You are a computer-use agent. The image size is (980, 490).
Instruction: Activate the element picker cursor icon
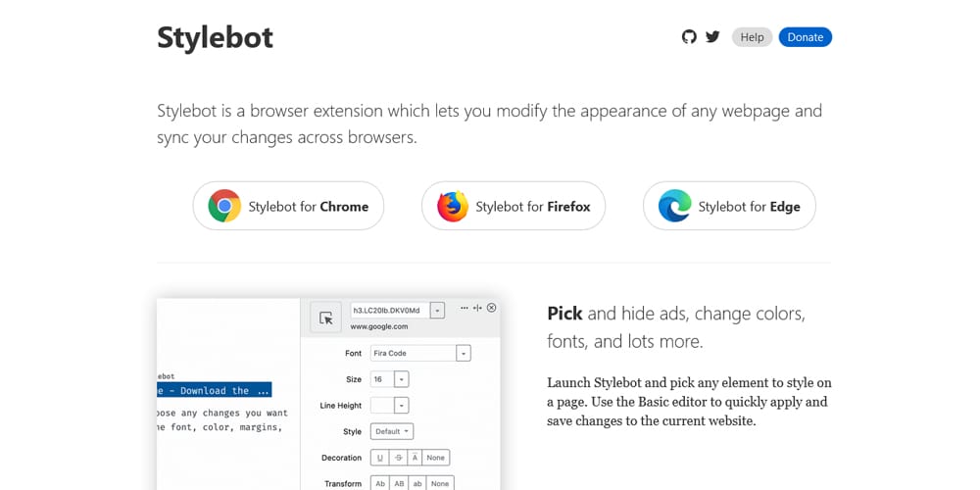coord(326,318)
